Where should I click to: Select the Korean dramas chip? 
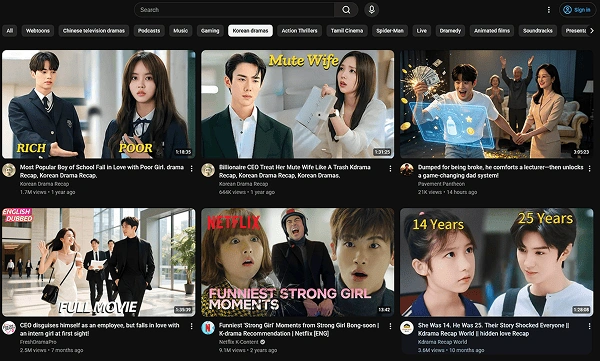coord(250,31)
